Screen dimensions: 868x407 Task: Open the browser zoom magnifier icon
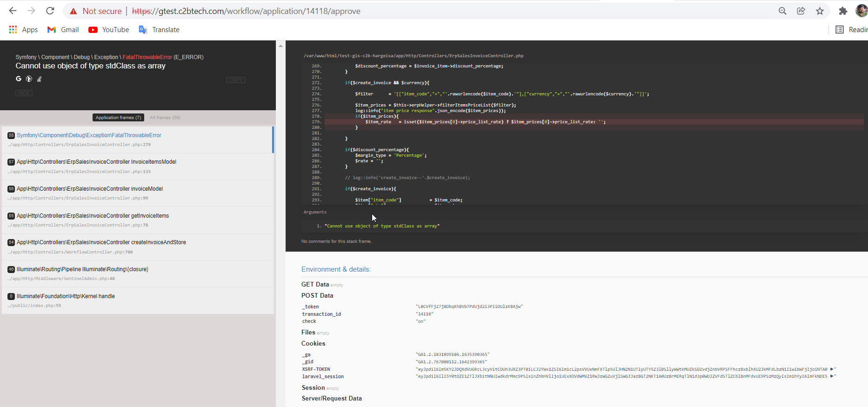click(x=782, y=11)
